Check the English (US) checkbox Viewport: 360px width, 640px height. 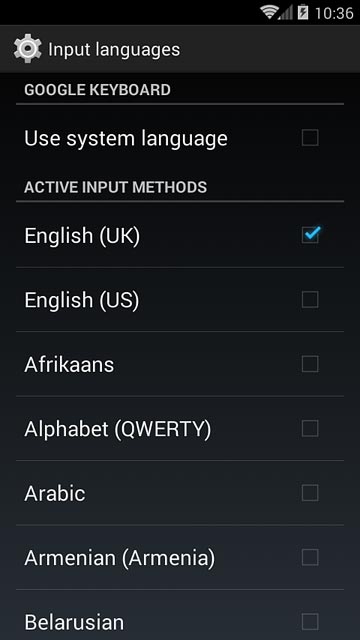[310, 300]
